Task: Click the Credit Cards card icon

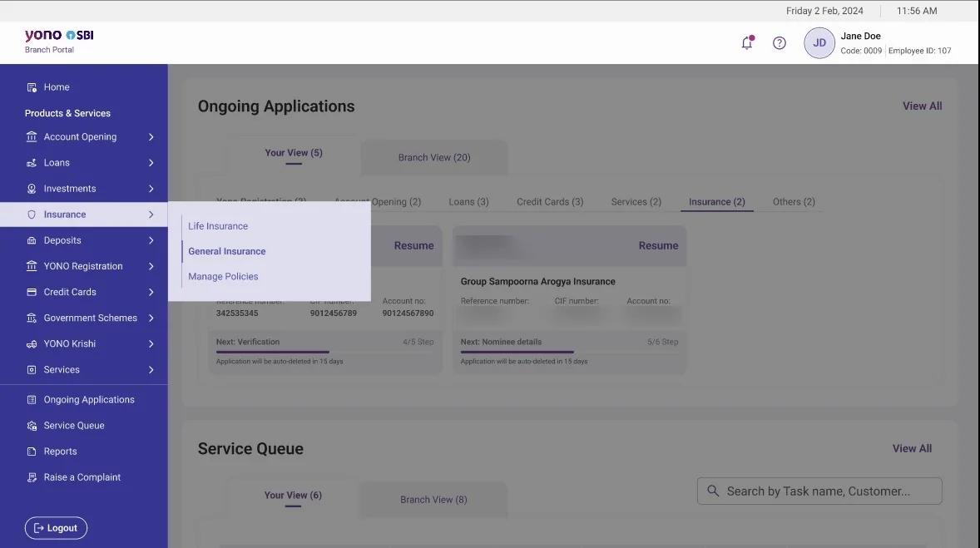Action: pos(32,292)
